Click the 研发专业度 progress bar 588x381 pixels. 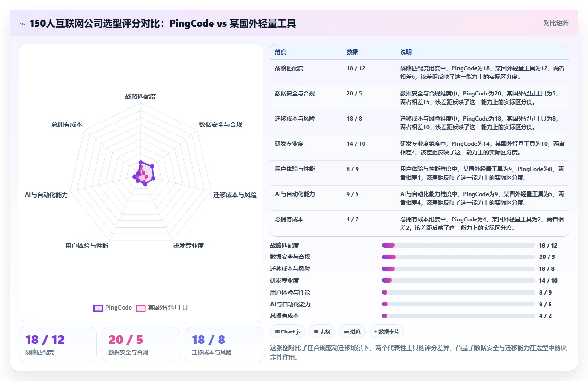point(458,281)
